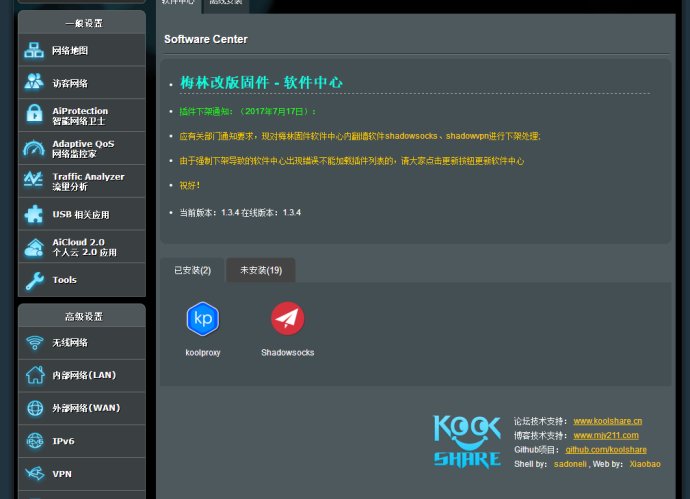The height and width of the screenshot is (499, 690).
Task: Click the sadoneli author name
Action: point(570,464)
